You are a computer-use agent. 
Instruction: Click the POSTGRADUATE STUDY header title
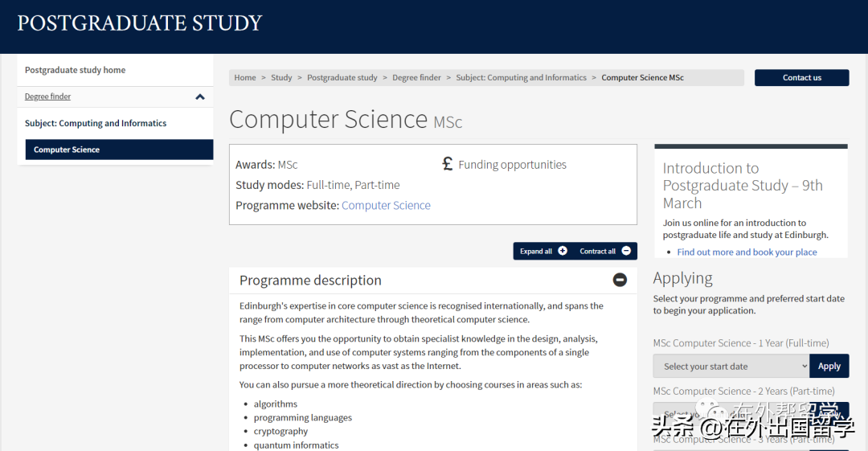point(140,23)
